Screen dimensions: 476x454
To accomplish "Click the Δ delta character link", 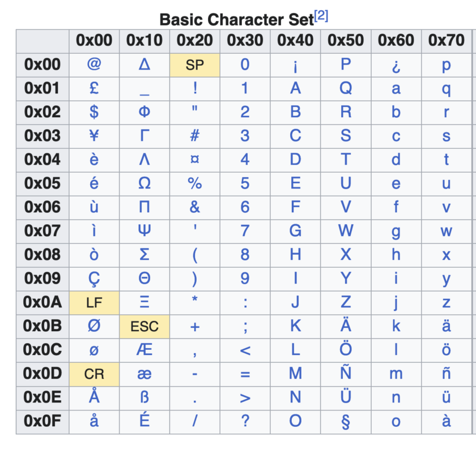I will pos(144,65).
